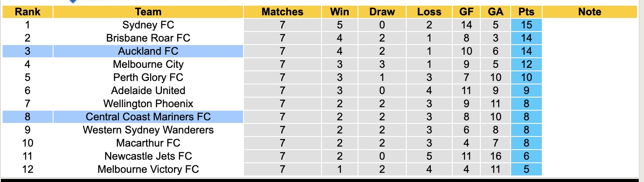Click the Melbourne Victory FC team name
644x182 pixels.
[148, 169]
